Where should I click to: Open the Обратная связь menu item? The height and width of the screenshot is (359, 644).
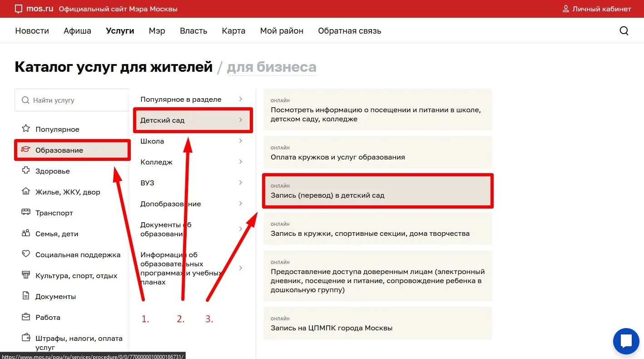(350, 31)
